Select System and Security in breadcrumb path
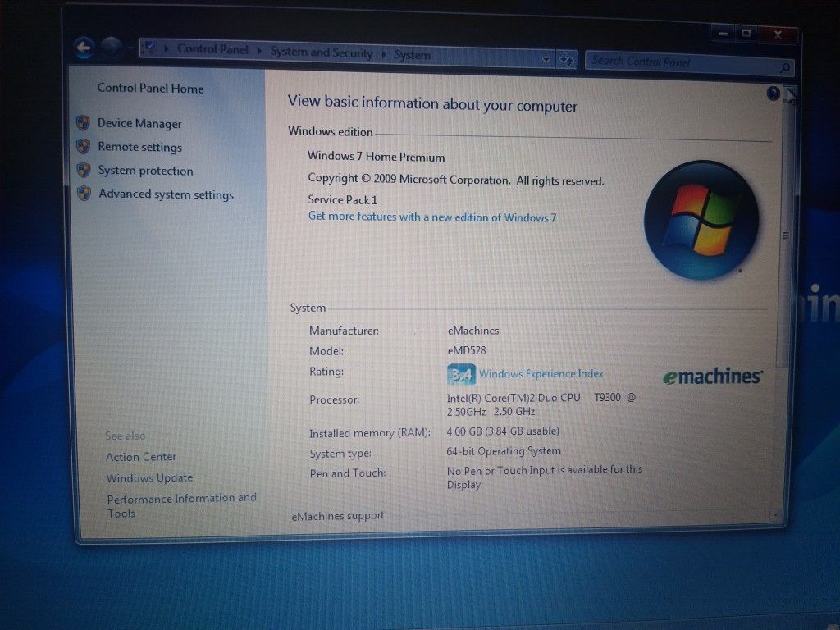840x630 pixels. (x=322, y=52)
